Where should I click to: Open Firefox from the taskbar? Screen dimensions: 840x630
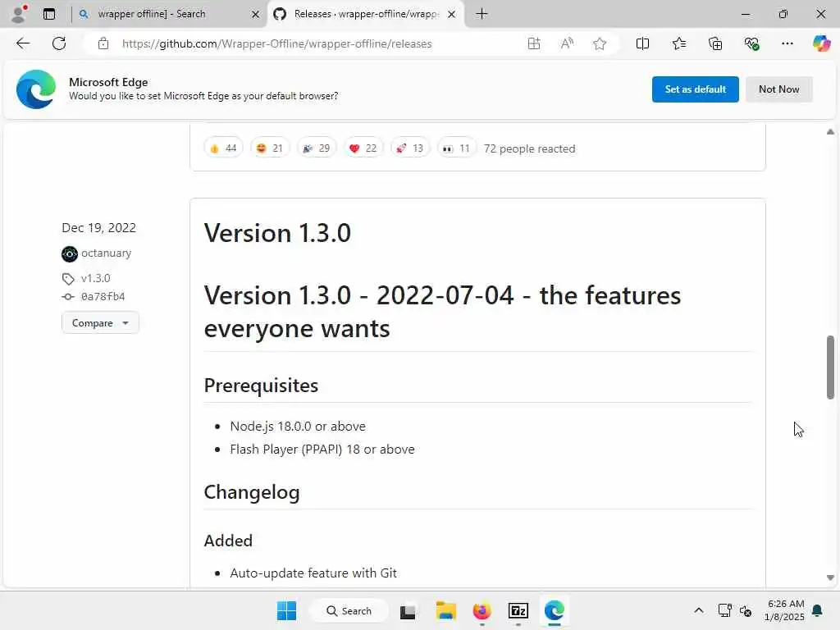pos(482,610)
